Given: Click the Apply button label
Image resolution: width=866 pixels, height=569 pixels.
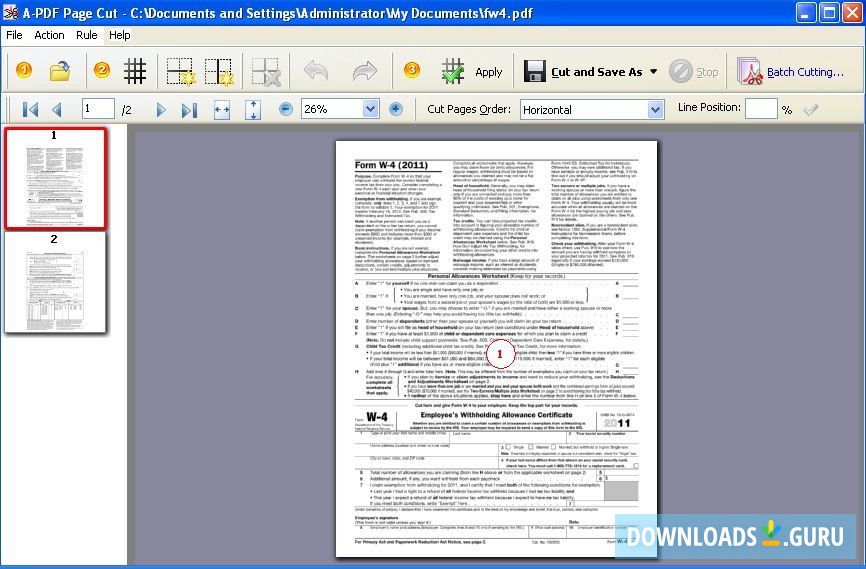Looking at the screenshot, I should [488, 72].
